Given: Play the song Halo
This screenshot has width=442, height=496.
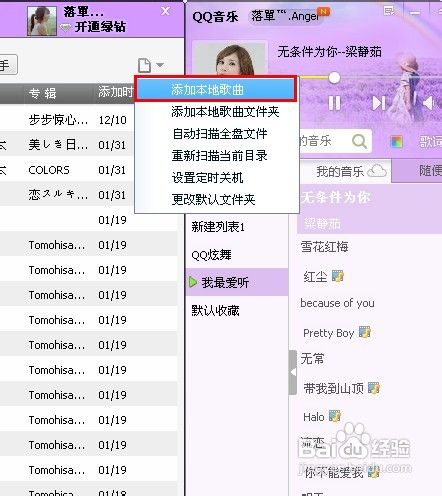Looking at the screenshot, I should tap(314, 417).
